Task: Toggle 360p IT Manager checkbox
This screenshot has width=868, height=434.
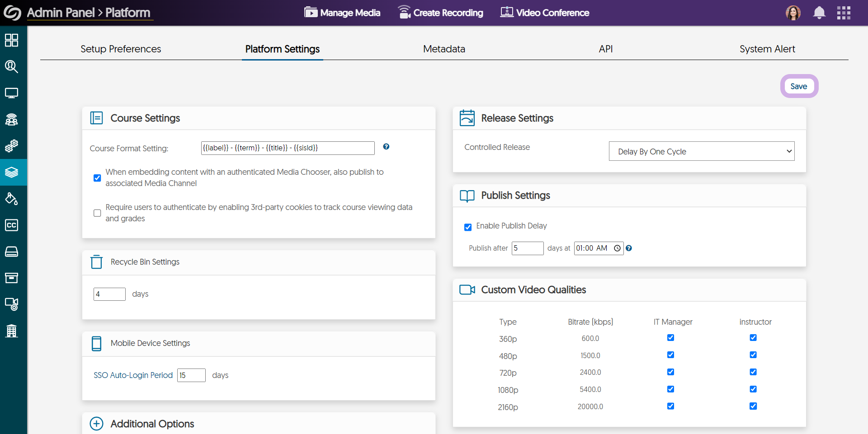Action: pyautogui.click(x=670, y=338)
